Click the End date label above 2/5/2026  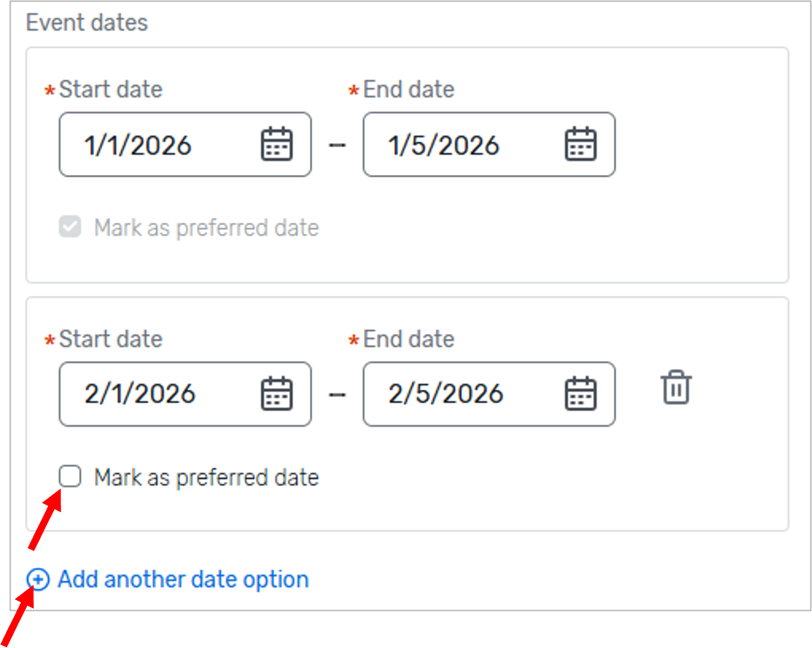click(x=409, y=339)
